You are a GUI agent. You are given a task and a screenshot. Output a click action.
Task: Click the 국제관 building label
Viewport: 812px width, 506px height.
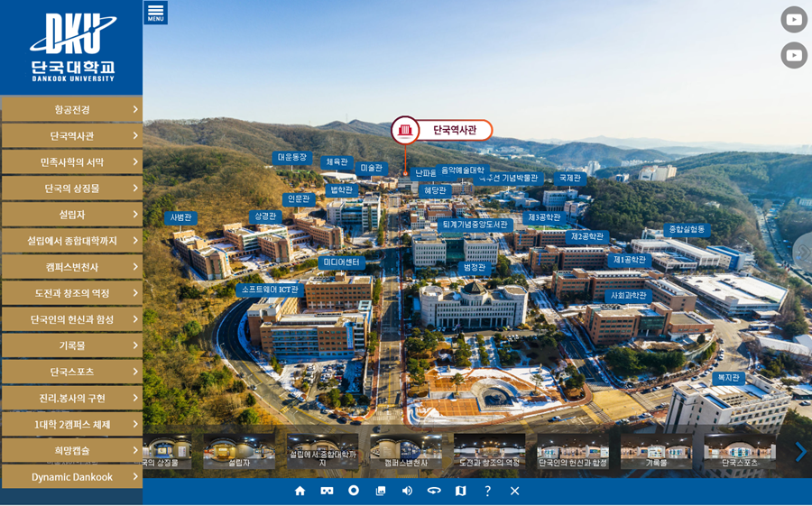pyautogui.click(x=570, y=179)
